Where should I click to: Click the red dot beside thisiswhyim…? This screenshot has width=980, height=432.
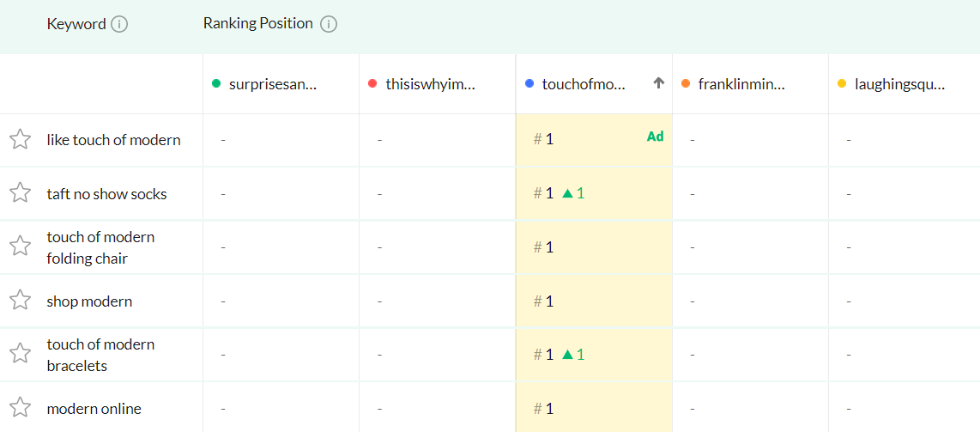pyautogui.click(x=373, y=84)
